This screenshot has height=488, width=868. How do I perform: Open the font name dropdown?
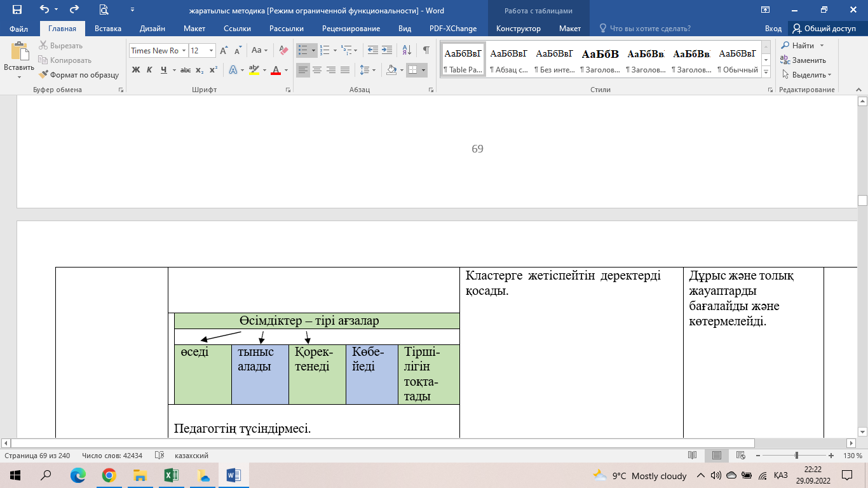point(184,51)
